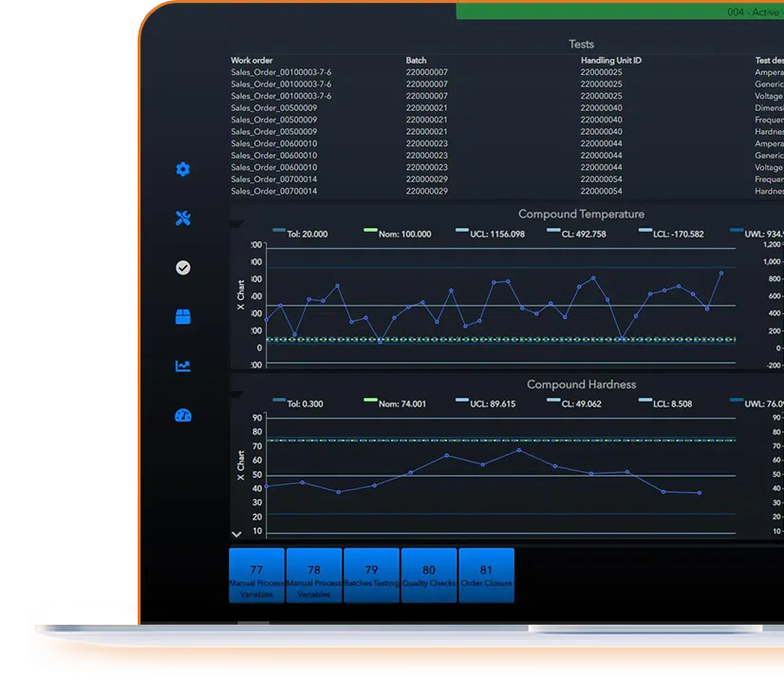784x695 pixels.
Task: Open the package/batches icon in sidebar
Action: (x=182, y=317)
